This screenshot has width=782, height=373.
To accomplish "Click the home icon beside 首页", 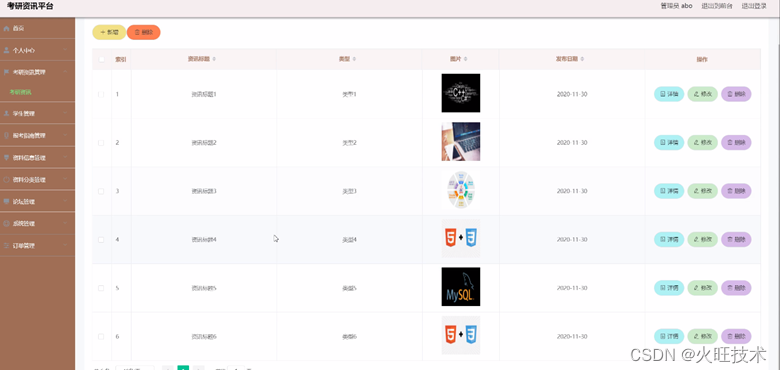I will [6, 28].
